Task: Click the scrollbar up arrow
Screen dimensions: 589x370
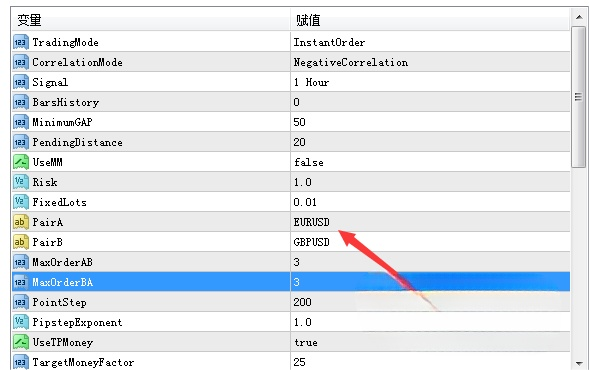Action: click(579, 17)
